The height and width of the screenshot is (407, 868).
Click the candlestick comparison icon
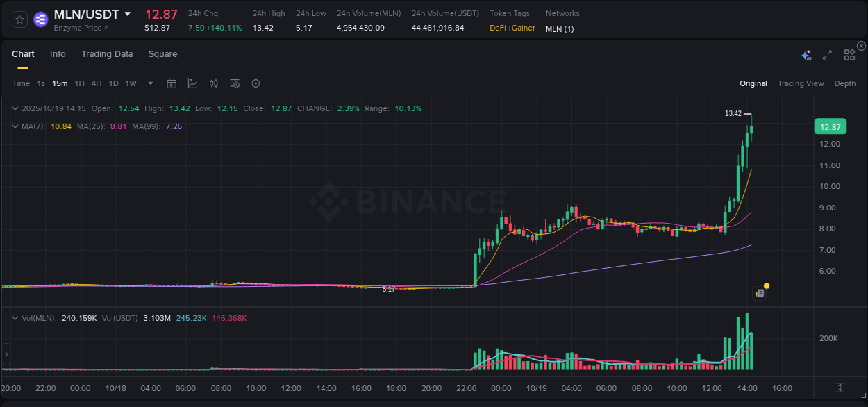(213, 83)
